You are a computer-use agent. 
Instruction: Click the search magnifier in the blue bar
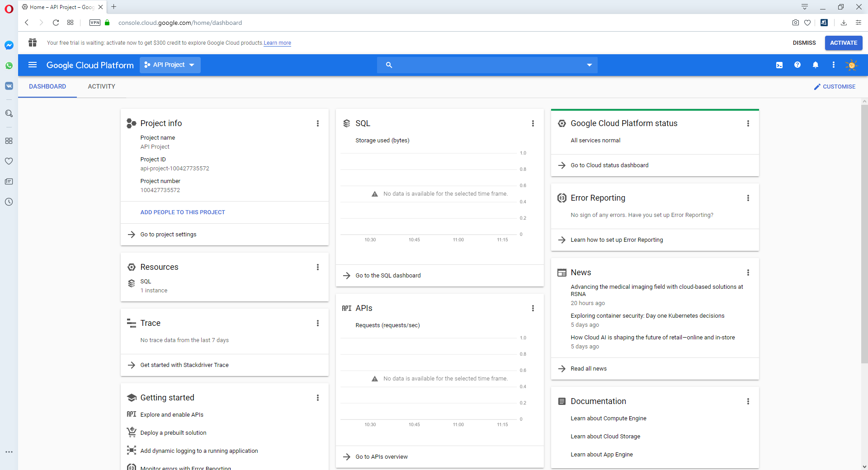pyautogui.click(x=389, y=65)
